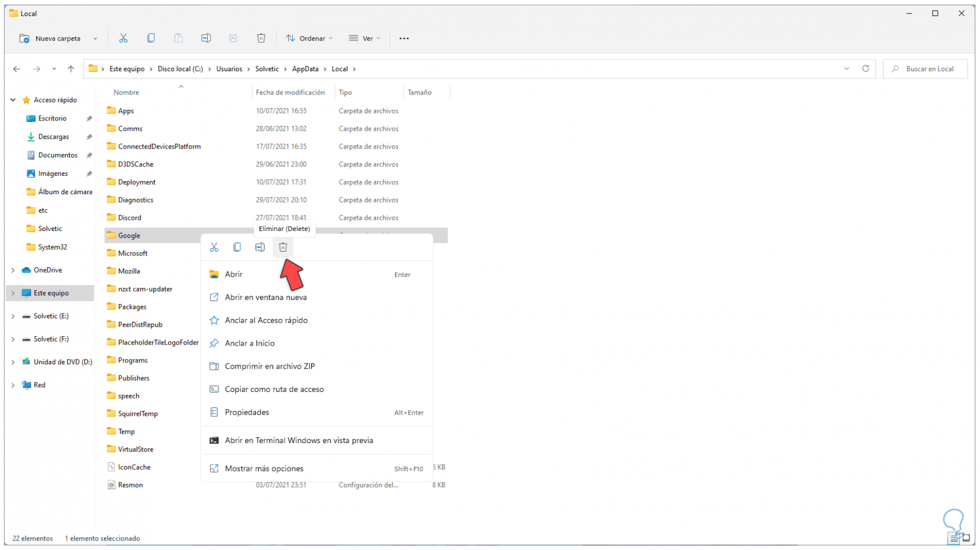The height and width of the screenshot is (550, 980).
Task: Select the Microsoft folder
Action: [x=132, y=254]
